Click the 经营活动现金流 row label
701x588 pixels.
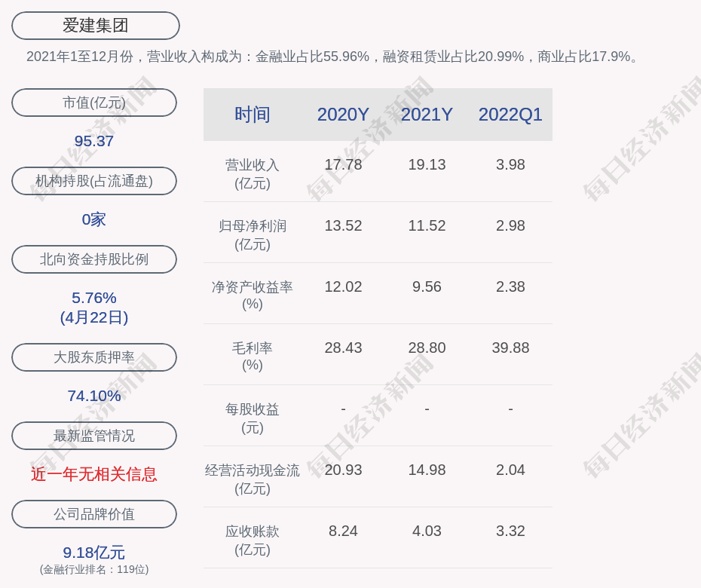pyautogui.click(x=253, y=479)
